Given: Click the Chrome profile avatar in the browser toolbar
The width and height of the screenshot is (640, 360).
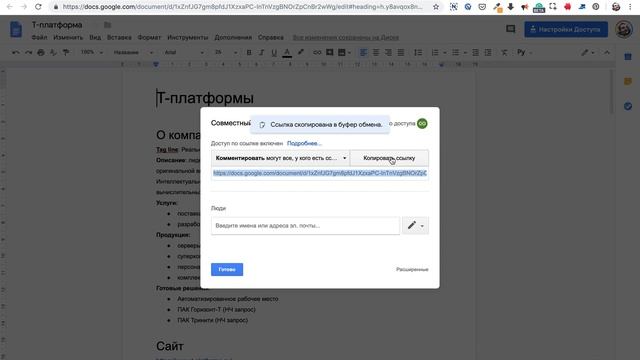Looking at the screenshot, I should (x=616, y=7).
